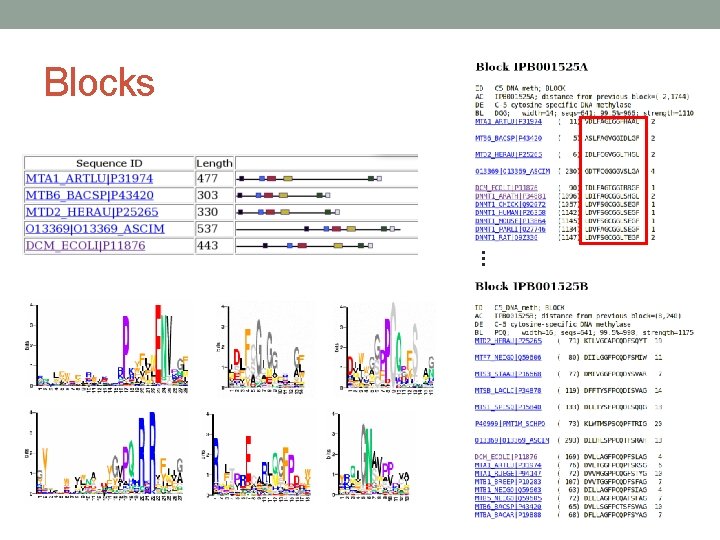Image resolution: width=720 pixels, height=540 pixels.
Task: Click green block marker in O13369 row
Action: point(384,229)
